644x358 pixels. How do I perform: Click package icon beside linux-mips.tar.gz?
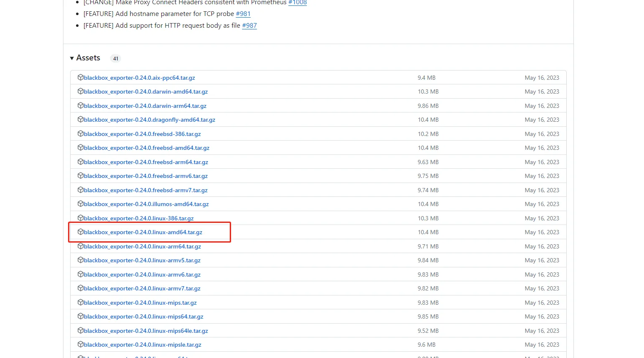coord(81,302)
